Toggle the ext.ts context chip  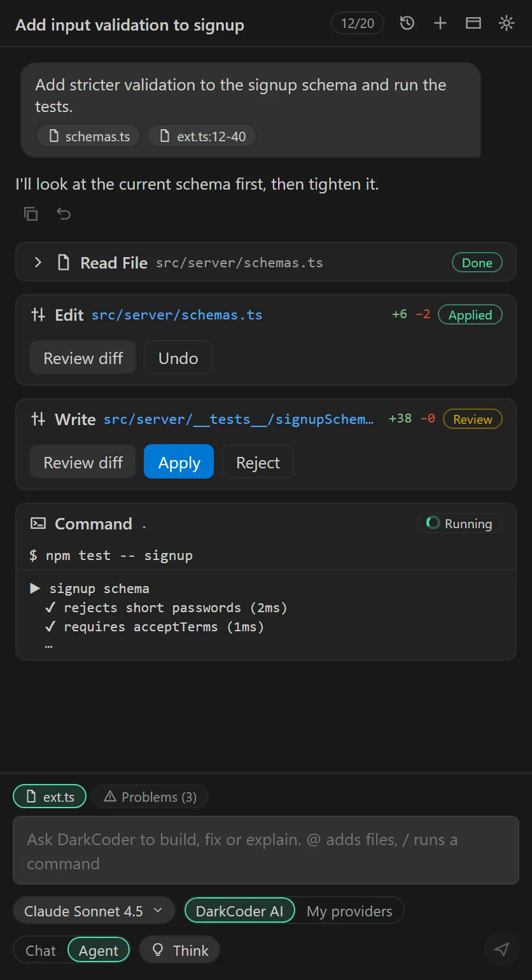coord(50,797)
